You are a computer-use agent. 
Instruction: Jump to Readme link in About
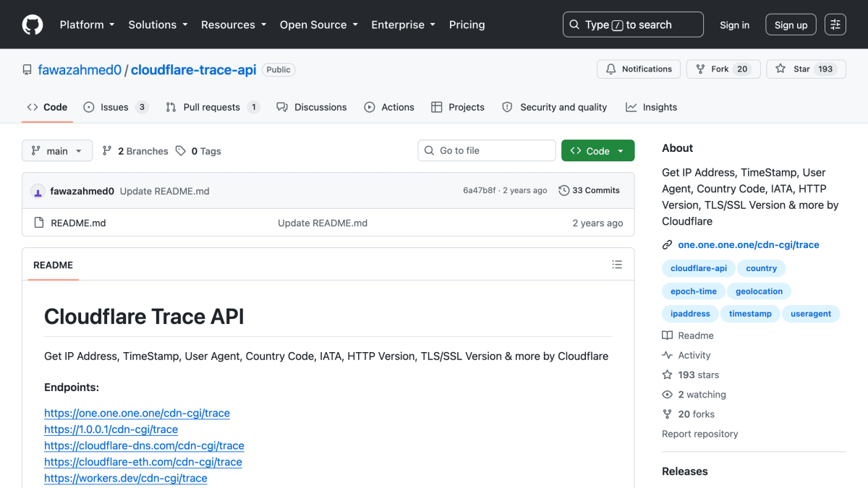[x=688, y=335]
